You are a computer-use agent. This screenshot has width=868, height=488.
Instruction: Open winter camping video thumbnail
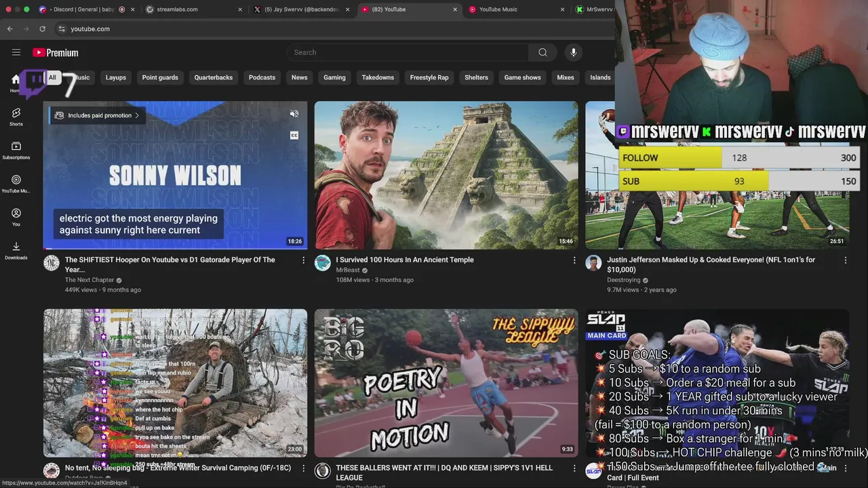175,383
